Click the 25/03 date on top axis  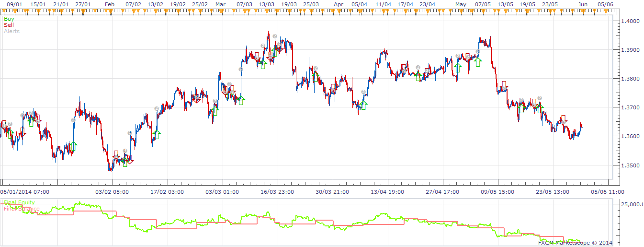click(311, 4)
